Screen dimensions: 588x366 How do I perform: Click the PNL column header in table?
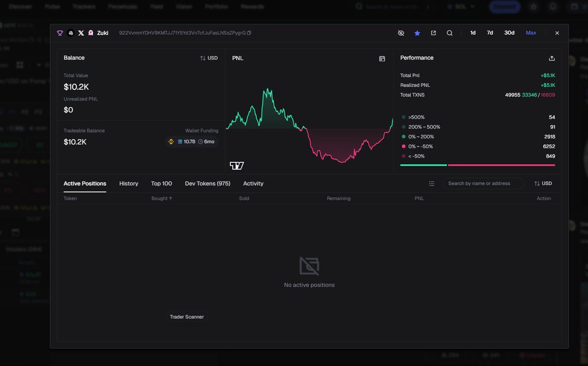pos(419,199)
